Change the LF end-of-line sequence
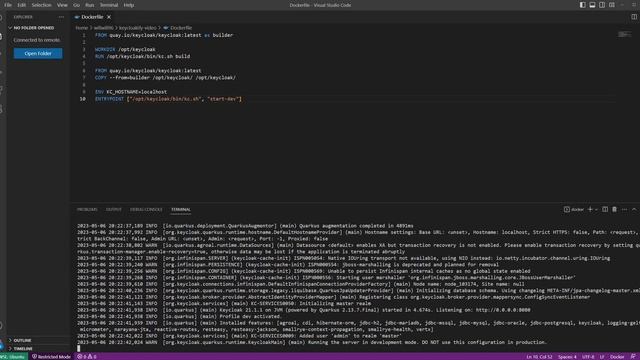This screenshot has height=360, width=640. 602,357
